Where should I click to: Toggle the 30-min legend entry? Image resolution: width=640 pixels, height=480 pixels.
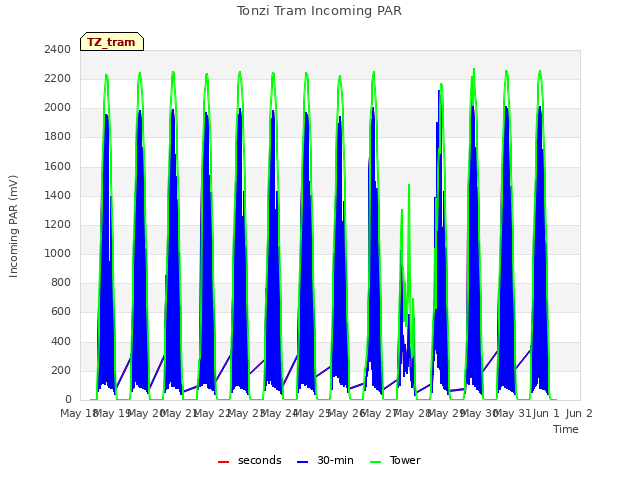325,460
